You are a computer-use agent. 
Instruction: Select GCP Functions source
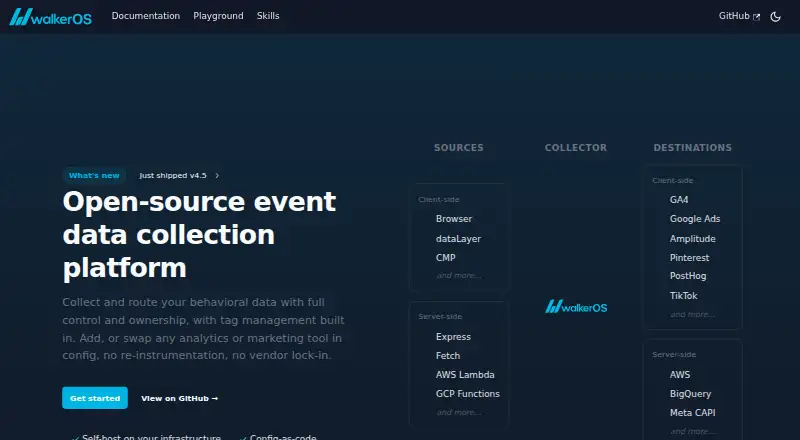(467, 394)
